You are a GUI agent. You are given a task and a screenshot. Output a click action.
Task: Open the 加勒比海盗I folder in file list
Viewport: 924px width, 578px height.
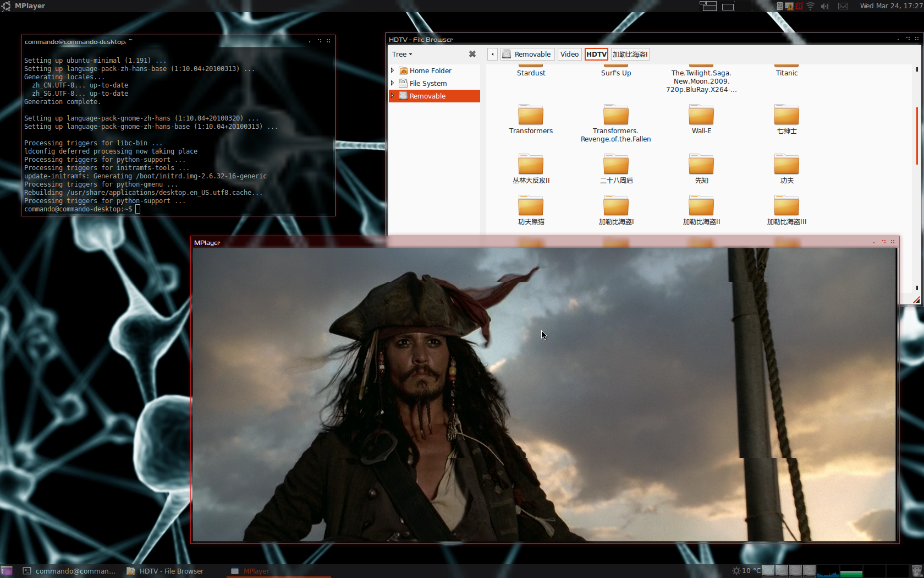(x=616, y=210)
